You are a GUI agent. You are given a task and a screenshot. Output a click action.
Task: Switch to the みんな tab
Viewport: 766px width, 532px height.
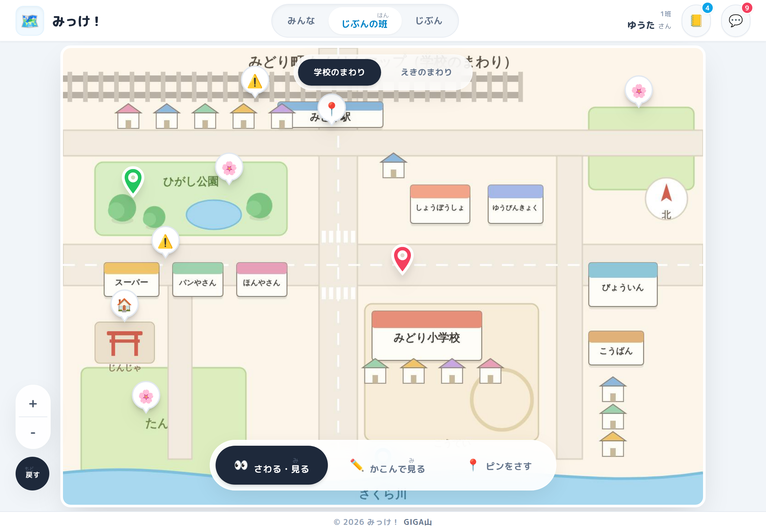(301, 21)
